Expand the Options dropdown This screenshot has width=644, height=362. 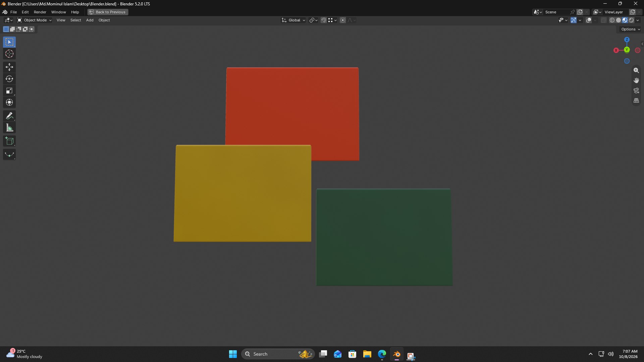click(x=631, y=29)
